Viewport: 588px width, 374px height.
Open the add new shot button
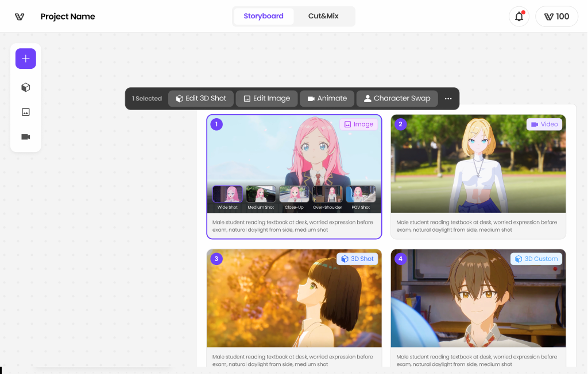25,58
